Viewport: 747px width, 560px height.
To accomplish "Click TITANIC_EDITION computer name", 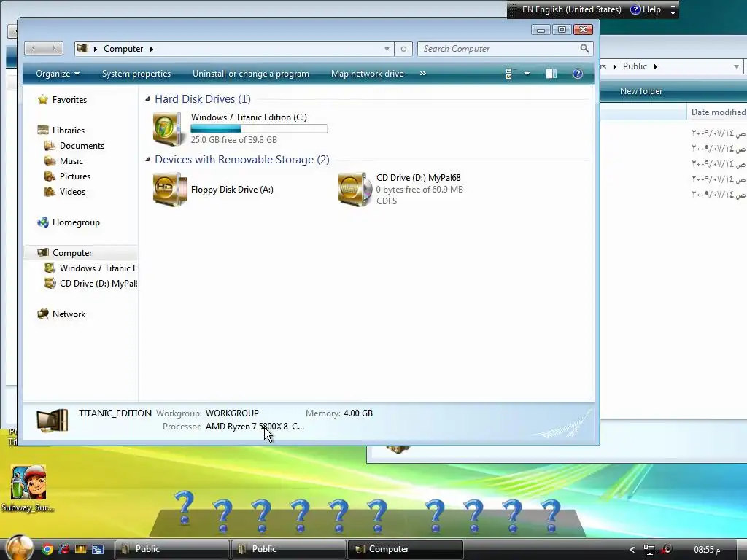I will pyautogui.click(x=115, y=413).
